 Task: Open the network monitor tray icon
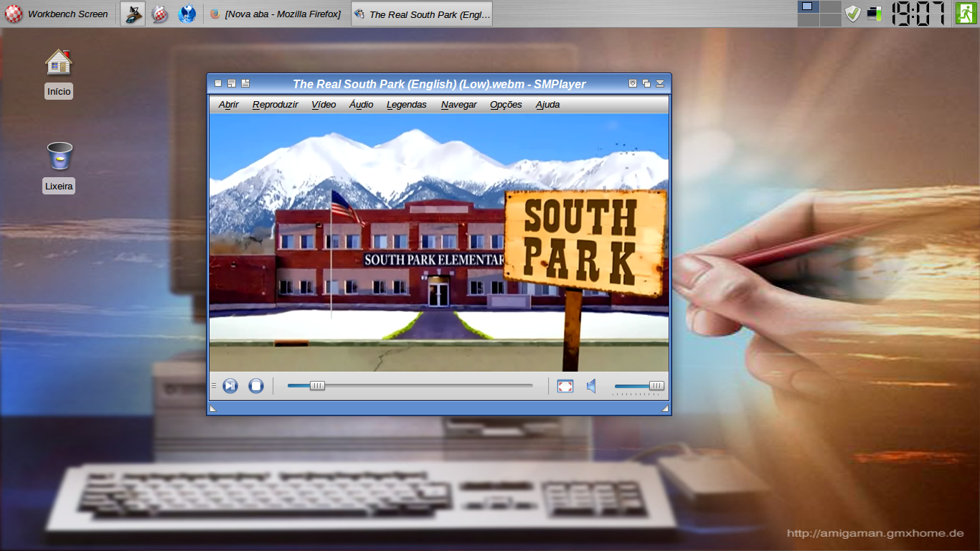pyautogui.click(x=874, y=14)
